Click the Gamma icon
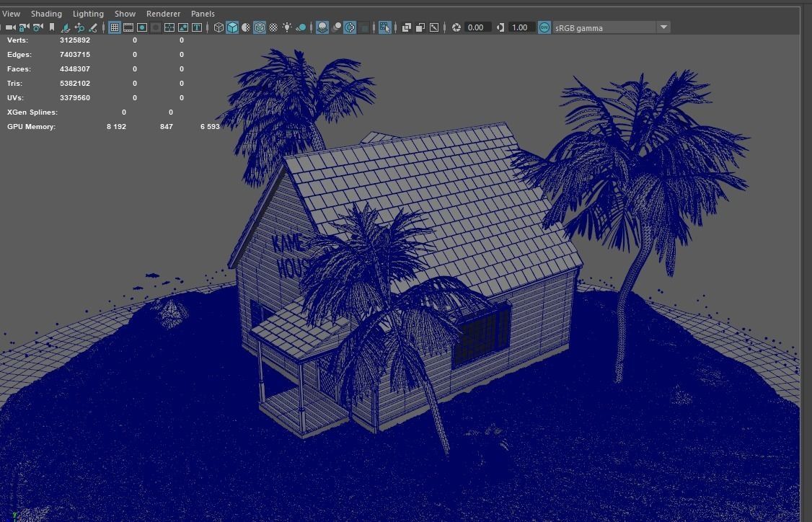Image resolution: width=812 pixels, height=522 pixels. [500, 27]
